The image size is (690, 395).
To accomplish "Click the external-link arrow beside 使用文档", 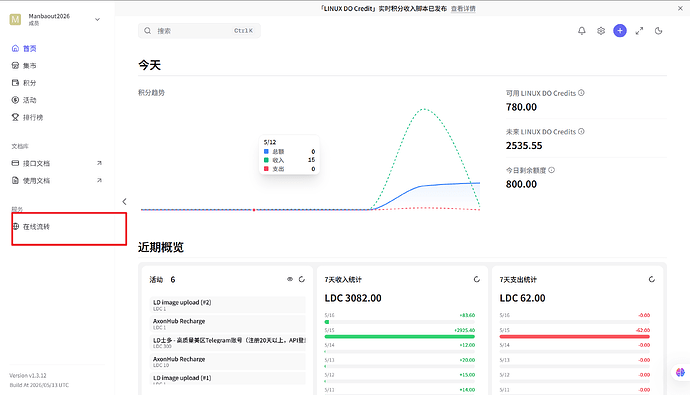I will point(99,180).
